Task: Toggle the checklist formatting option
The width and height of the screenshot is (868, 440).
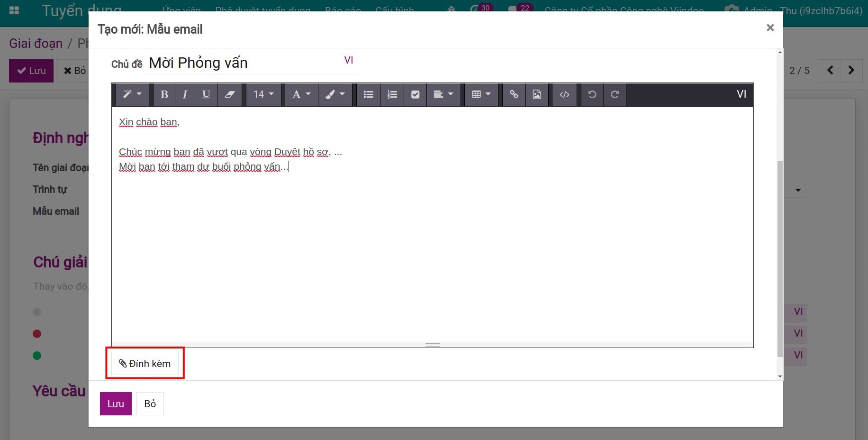Action: pos(416,94)
